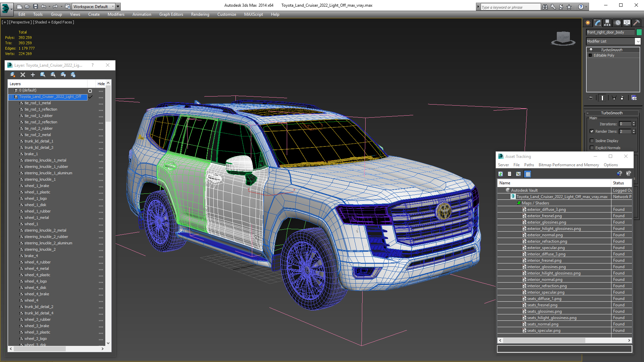Toggle Hide for tie_rod_1_metal layer row

(101, 104)
